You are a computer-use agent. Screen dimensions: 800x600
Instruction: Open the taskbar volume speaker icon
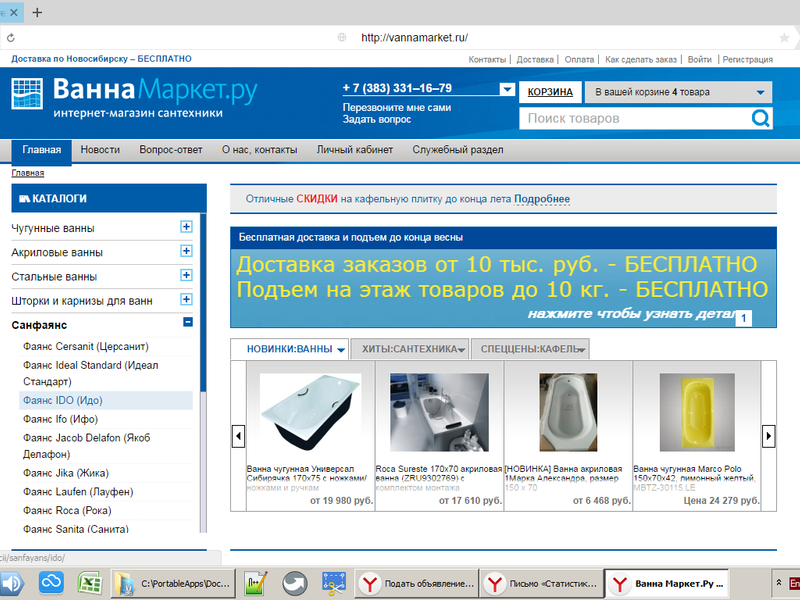11,584
